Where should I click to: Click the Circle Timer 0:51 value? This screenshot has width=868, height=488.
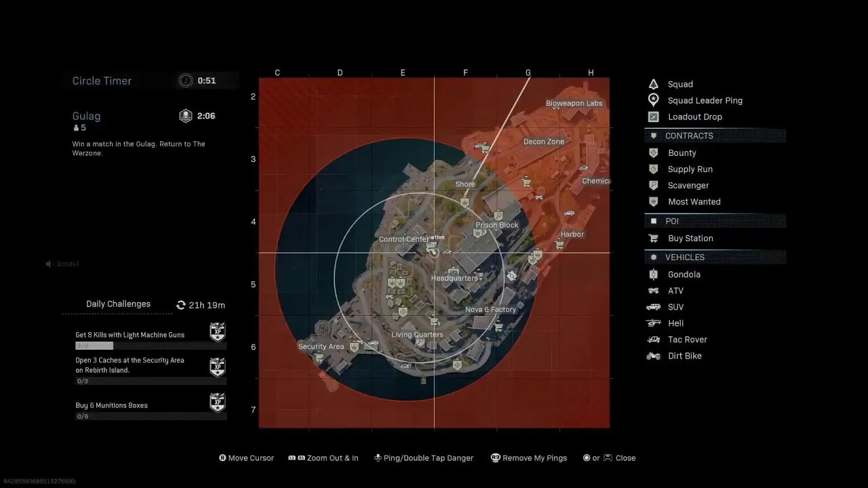[x=207, y=81]
